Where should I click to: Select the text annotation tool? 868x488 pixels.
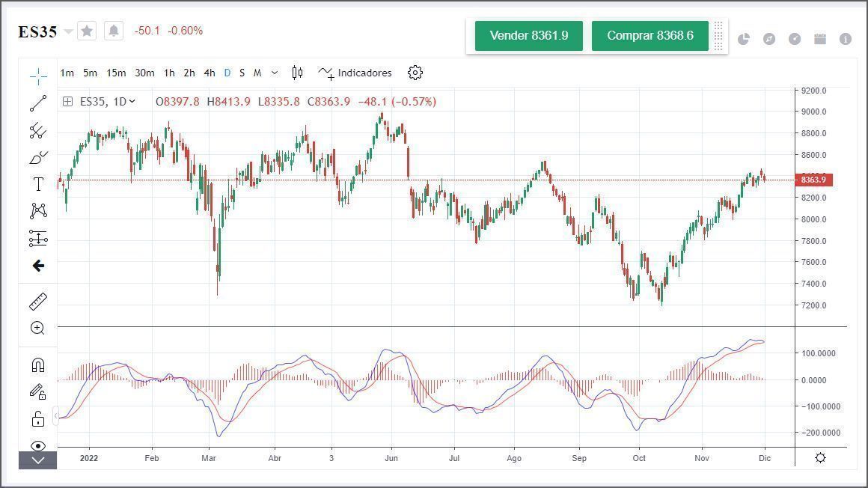(38, 183)
